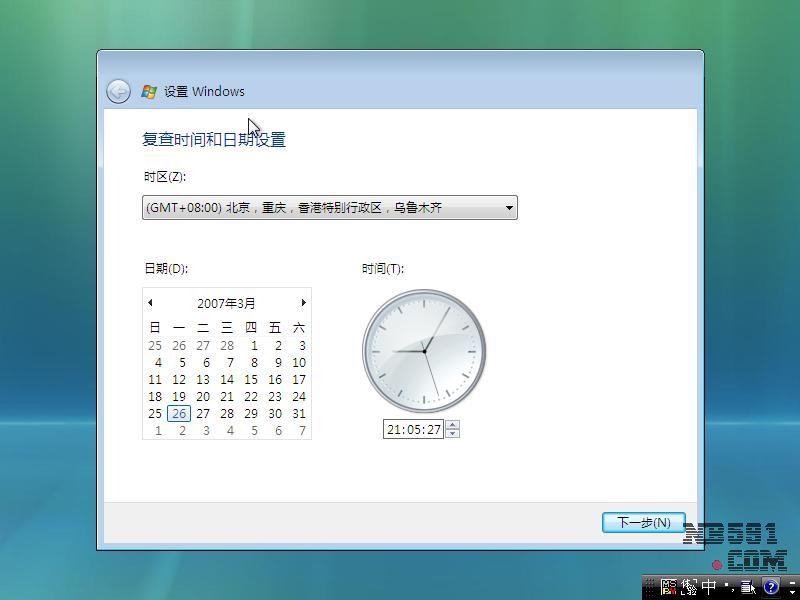Click the analog clock face

coord(424,350)
